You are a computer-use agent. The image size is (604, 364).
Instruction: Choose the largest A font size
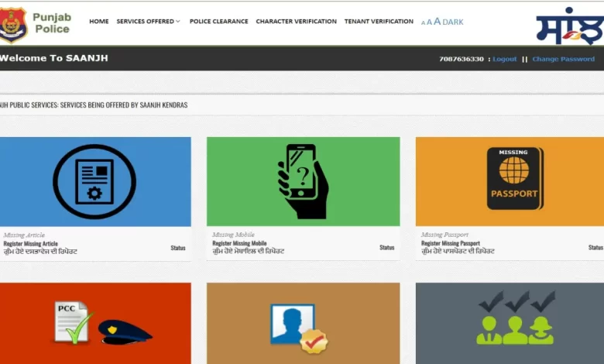(437, 22)
